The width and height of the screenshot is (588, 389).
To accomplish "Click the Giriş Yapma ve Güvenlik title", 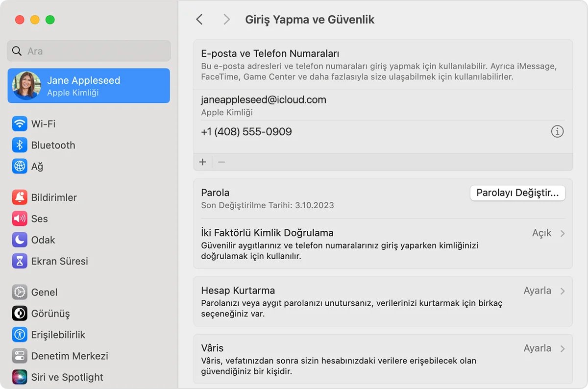I will tap(310, 20).
